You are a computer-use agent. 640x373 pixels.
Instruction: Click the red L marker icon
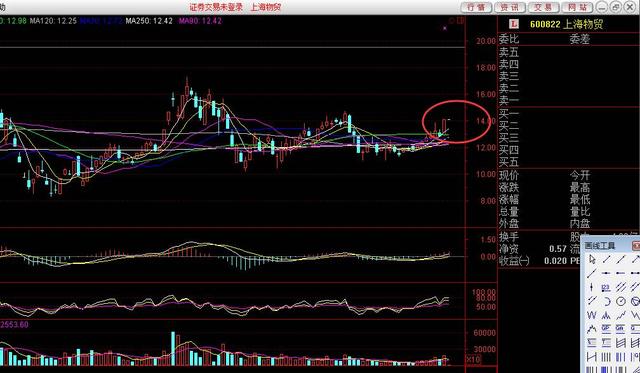[514, 24]
